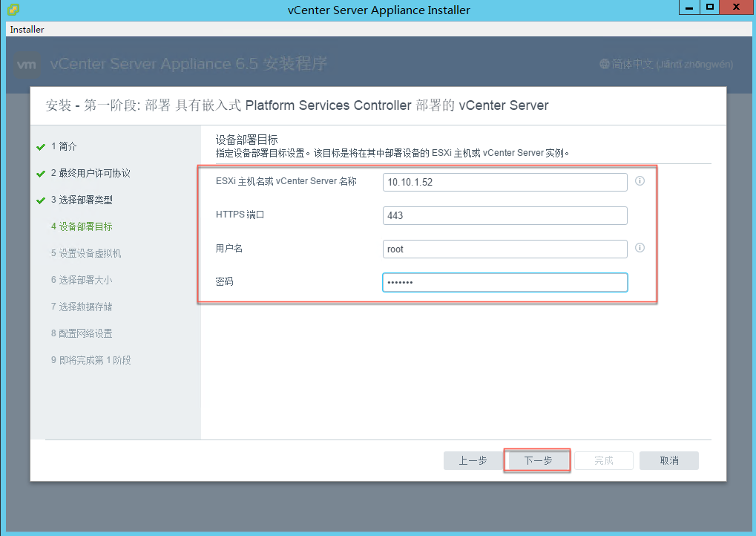The width and height of the screenshot is (756, 536).
Task: Click the 上一步 button
Action: point(473,460)
